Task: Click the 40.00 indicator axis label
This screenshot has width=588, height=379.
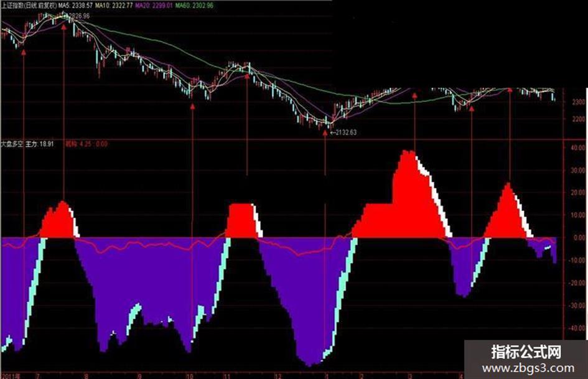Action: click(x=578, y=148)
